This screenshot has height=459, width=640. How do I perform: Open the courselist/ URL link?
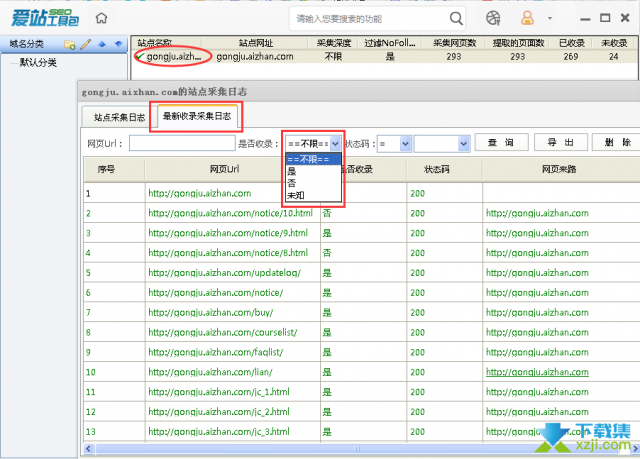[223, 333]
